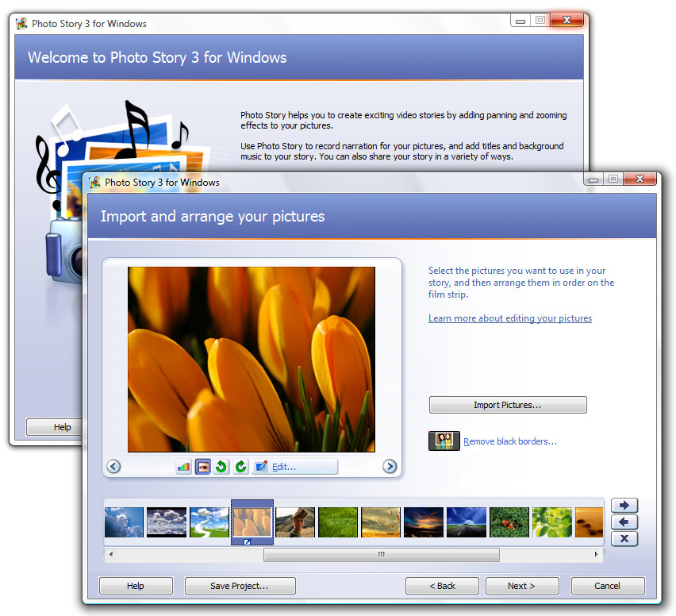
Task: Go Back to previous step
Action: (x=442, y=586)
